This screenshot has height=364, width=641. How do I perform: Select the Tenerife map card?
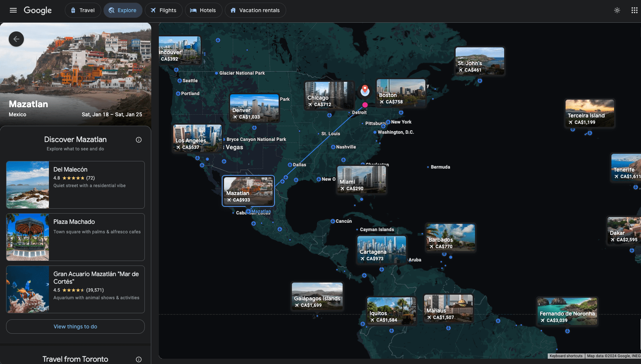[626, 167]
